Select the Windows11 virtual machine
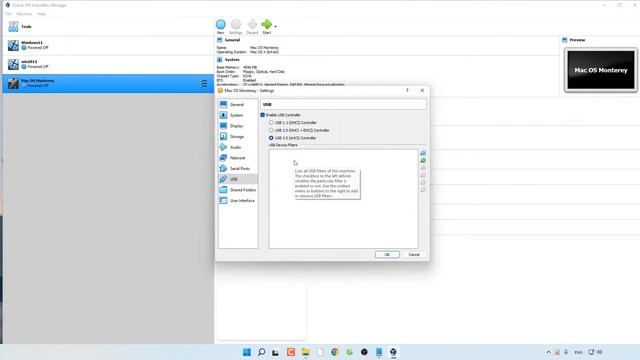The height and width of the screenshot is (360, 640). click(x=108, y=45)
